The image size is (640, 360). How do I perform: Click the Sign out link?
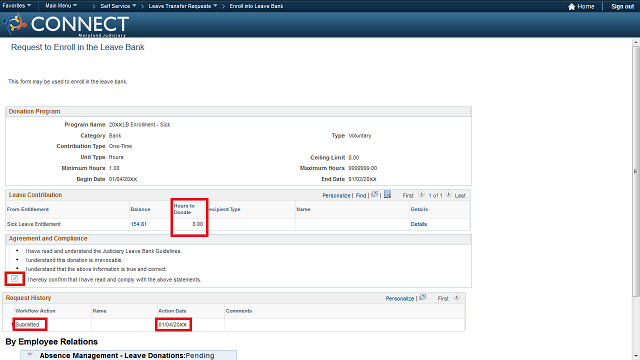coord(622,7)
